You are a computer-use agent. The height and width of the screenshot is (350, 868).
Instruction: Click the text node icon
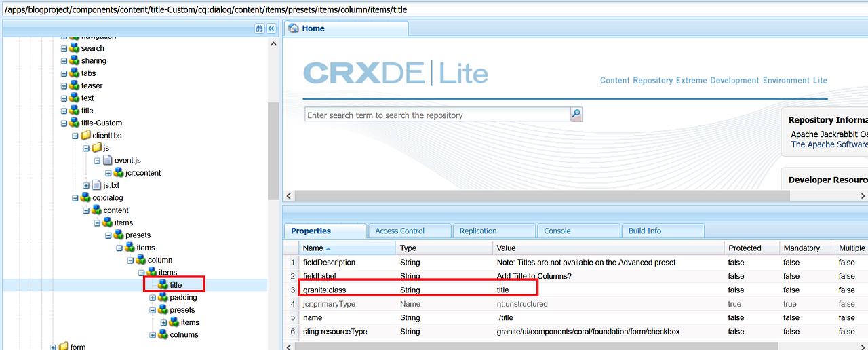(74, 98)
